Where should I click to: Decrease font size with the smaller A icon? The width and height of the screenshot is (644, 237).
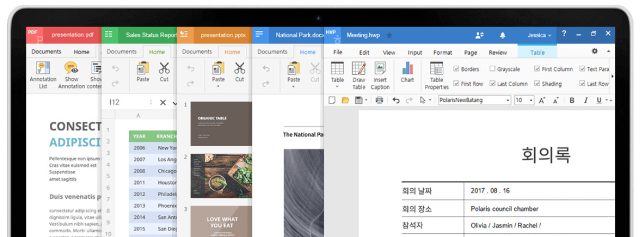(556, 100)
